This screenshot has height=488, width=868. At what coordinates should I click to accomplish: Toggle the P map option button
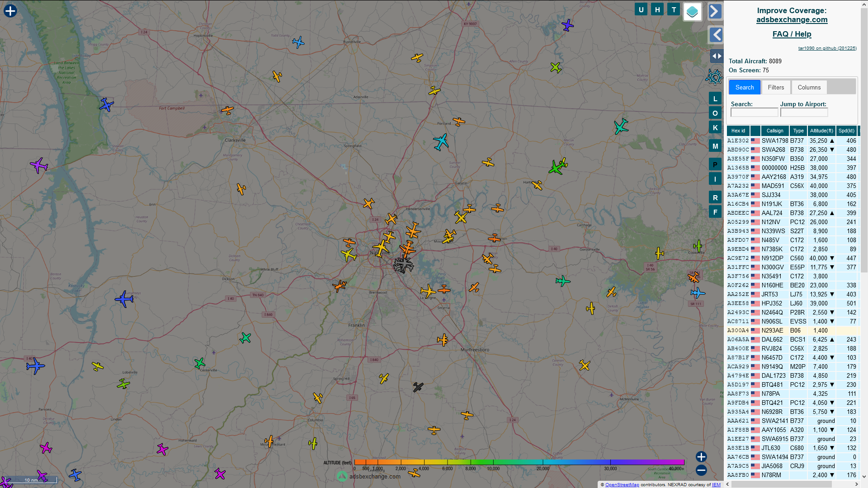715,164
